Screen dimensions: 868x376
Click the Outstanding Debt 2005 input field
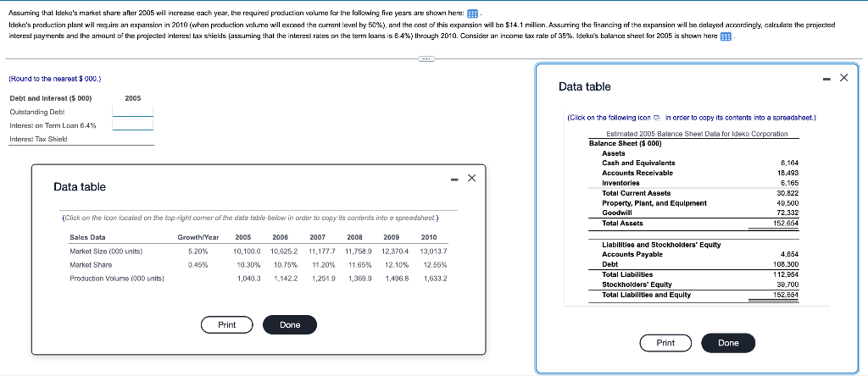133,111
